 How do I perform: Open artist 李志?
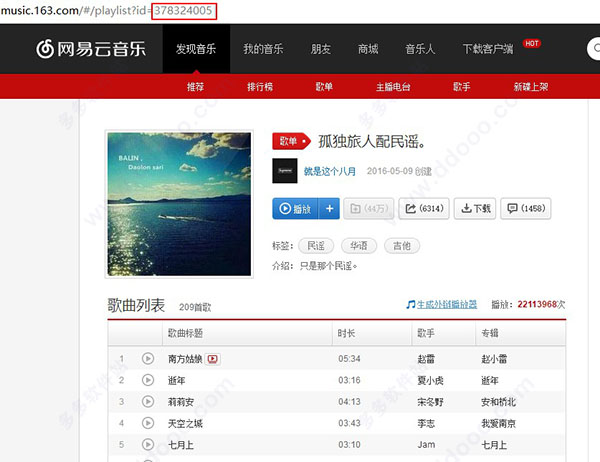click(426, 423)
